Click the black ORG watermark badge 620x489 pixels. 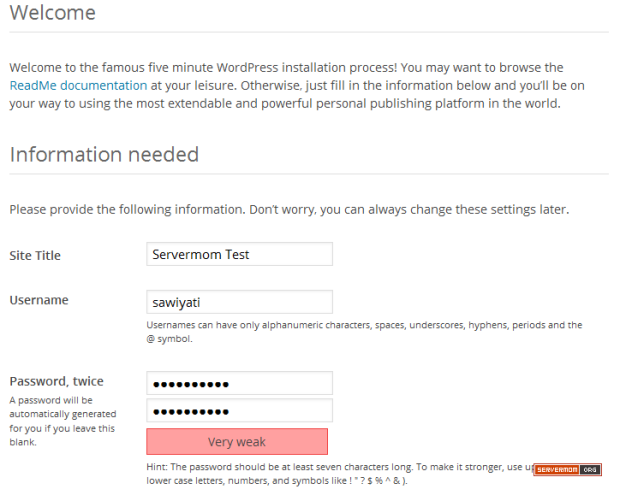pos(591,469)
